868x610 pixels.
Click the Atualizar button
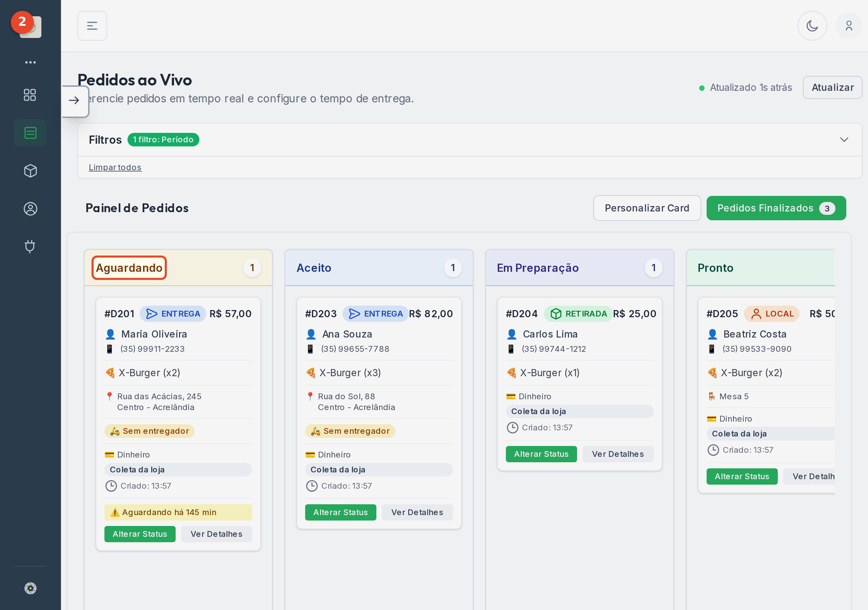pyautogui.click(x=832, y=87)
